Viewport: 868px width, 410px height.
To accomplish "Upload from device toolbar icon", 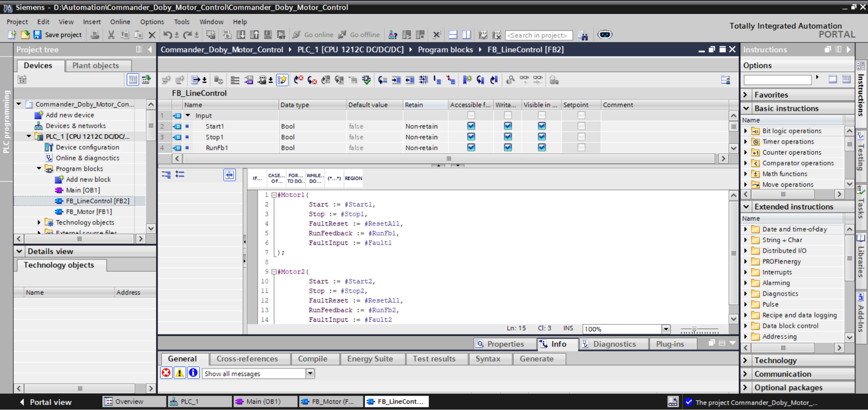I will (x=254, y=35).
